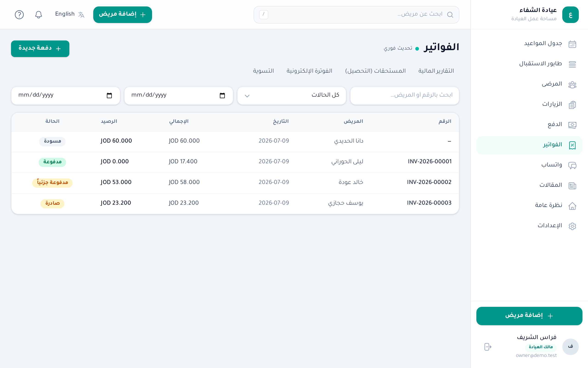This screenshot has height=368, width=588.
Task: Switch language to English
Action: [x=65, y=14]
